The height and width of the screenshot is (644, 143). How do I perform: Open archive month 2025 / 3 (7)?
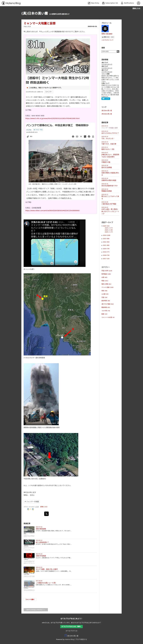(109, 228)
